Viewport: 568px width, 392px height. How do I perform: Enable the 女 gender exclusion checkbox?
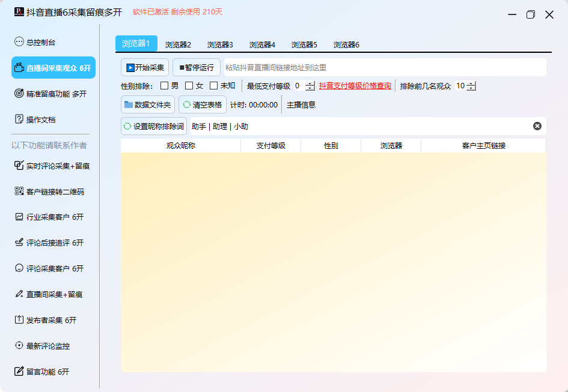pyautogui.click(x=189, y=86)
